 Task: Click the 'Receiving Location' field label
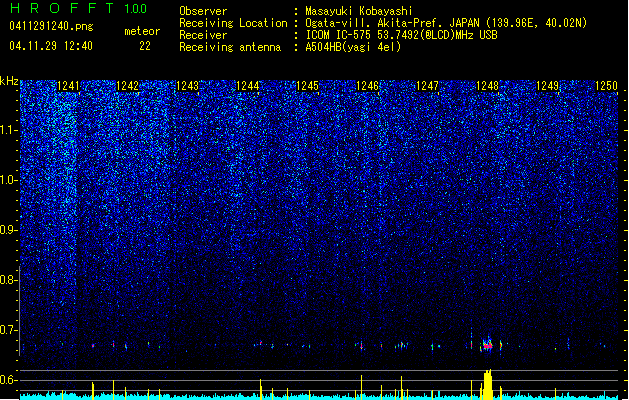click(x=233, y=23)
